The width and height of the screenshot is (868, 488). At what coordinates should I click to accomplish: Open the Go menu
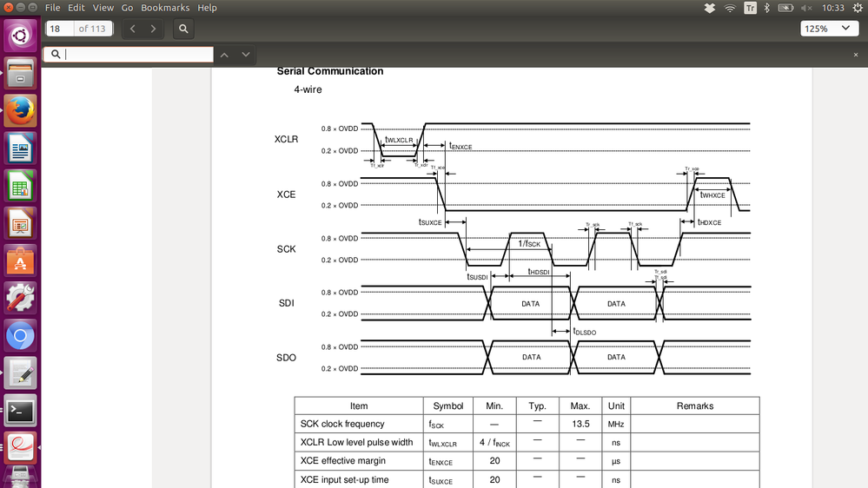tap(127, 8)
